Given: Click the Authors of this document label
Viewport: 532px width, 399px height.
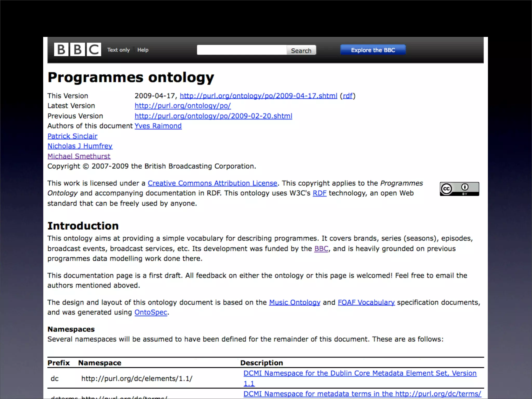Looking at the screenshot, I should pyautogui.click(x=90, y=126).
